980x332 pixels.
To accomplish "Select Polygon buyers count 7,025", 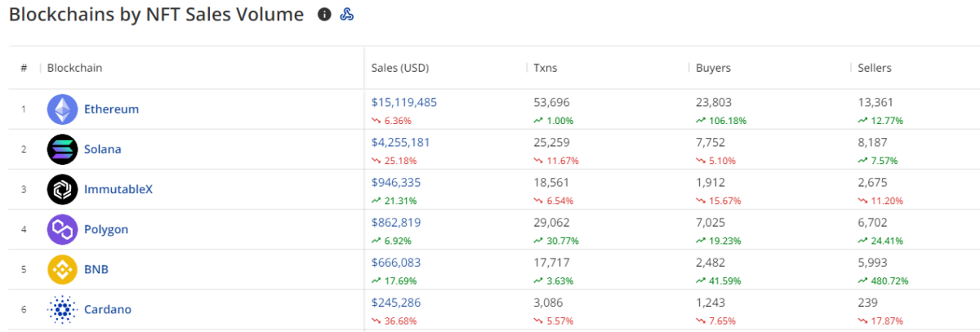I will 710,222.
